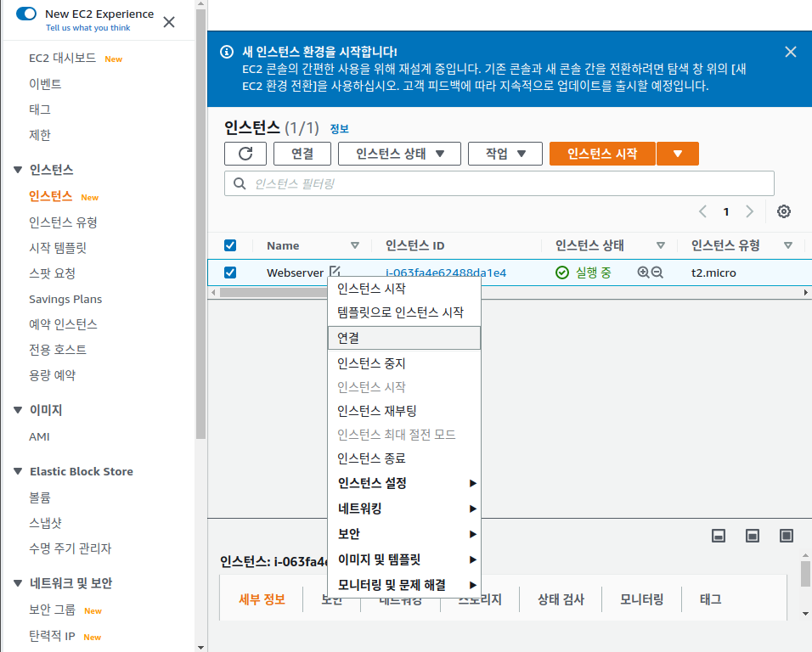Select 인스턴스 시작 at top of context menu

point(404,289)
